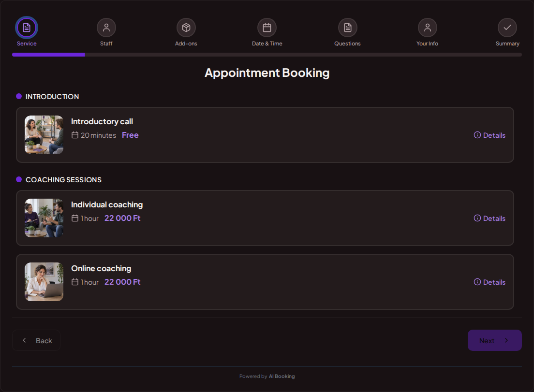Click the COACHING SESSIONS section heading

[64, 180]
